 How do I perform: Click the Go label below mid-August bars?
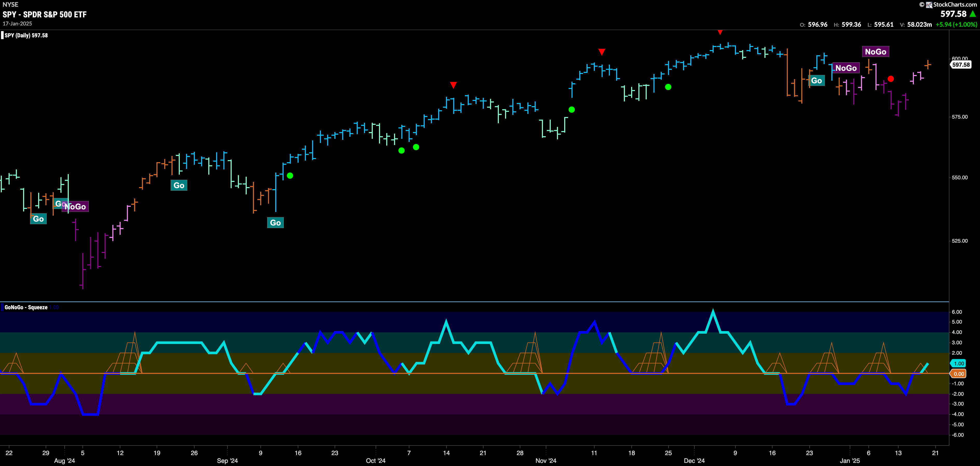179,185
